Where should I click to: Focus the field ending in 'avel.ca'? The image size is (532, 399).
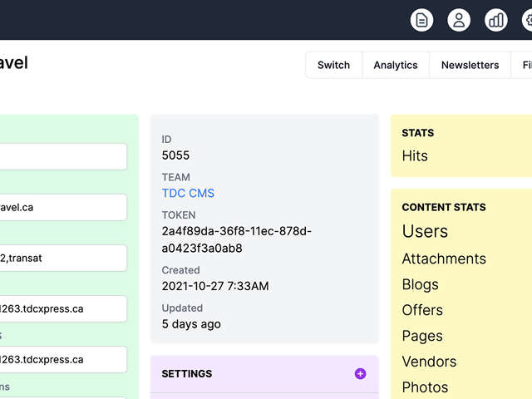(x=62, y=207)
